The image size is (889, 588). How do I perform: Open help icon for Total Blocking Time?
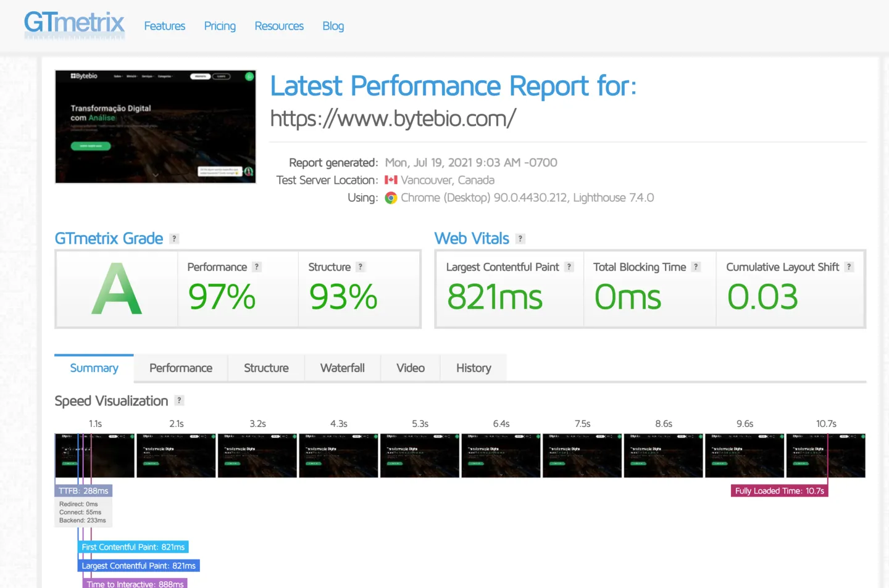(696, 267)
